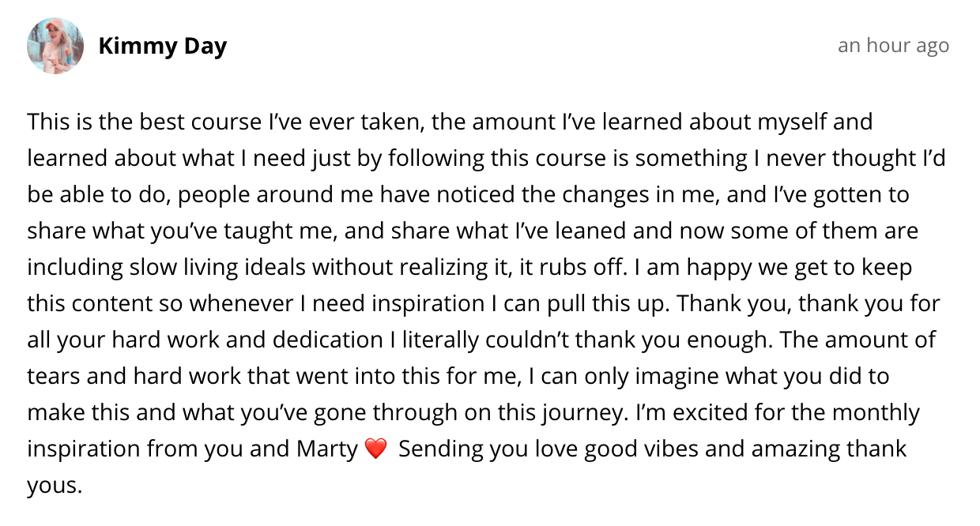Click the word 'taught' in the review
Viewport: 980px width, 526px height.
click(x=211, y=231)
